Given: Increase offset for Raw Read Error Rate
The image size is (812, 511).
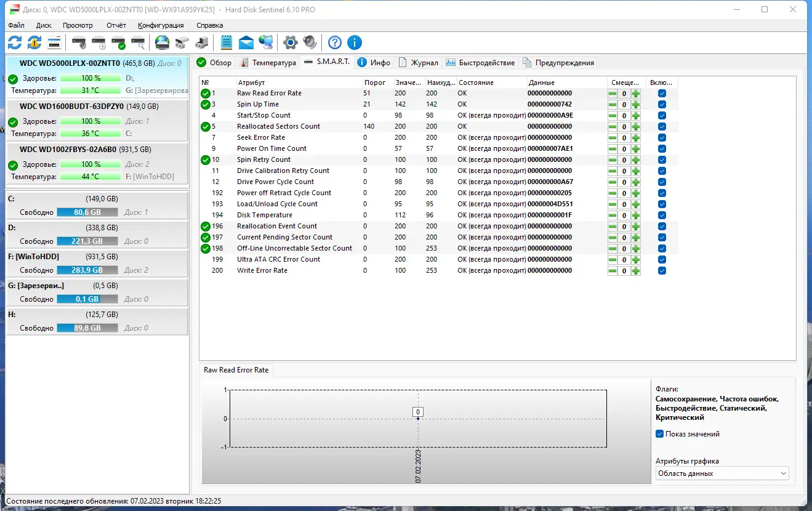Looking at the screenshot, I should point(635,94).
